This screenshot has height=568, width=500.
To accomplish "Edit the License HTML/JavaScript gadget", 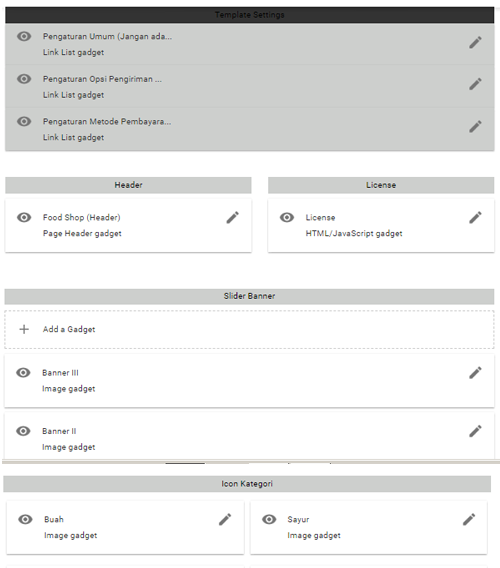I will [x=475, y=218].
